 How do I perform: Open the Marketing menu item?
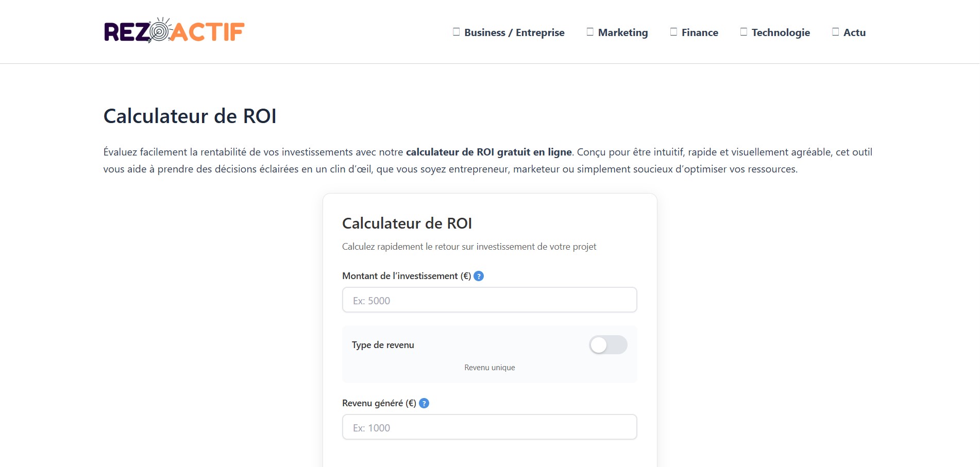(623, 32)
